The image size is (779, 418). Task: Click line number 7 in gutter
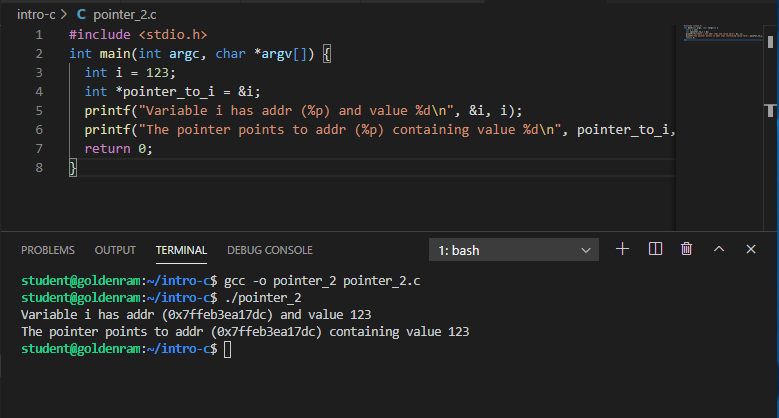(39, 149)
